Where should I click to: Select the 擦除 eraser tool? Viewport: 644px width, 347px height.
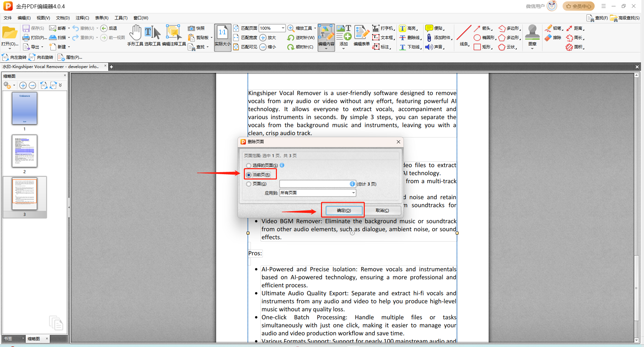[x=553, y=38]
